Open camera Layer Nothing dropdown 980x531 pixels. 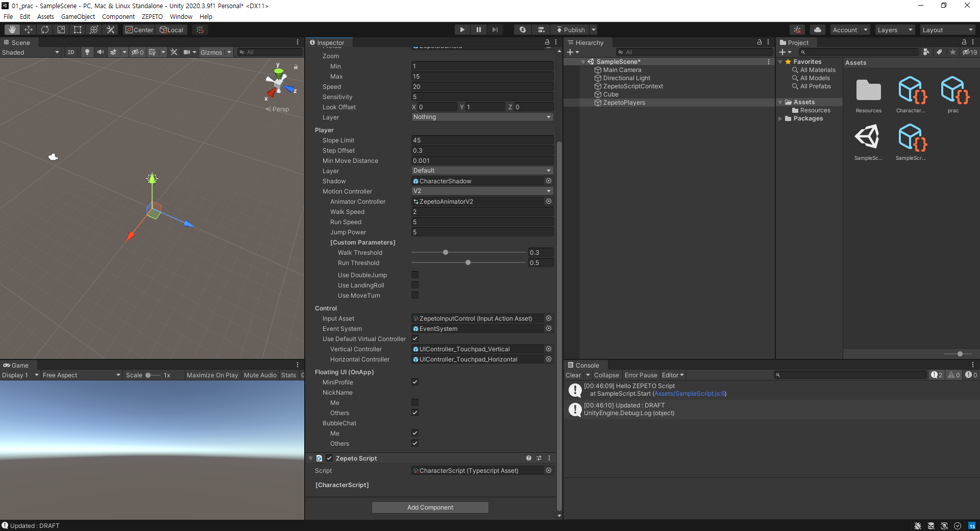pos(482,117)
